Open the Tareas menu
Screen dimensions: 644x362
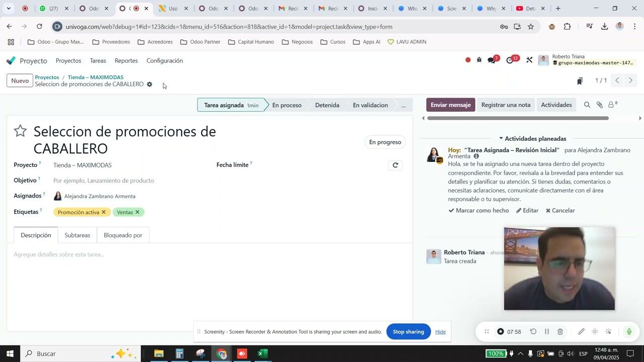click(x=98, y=61)
